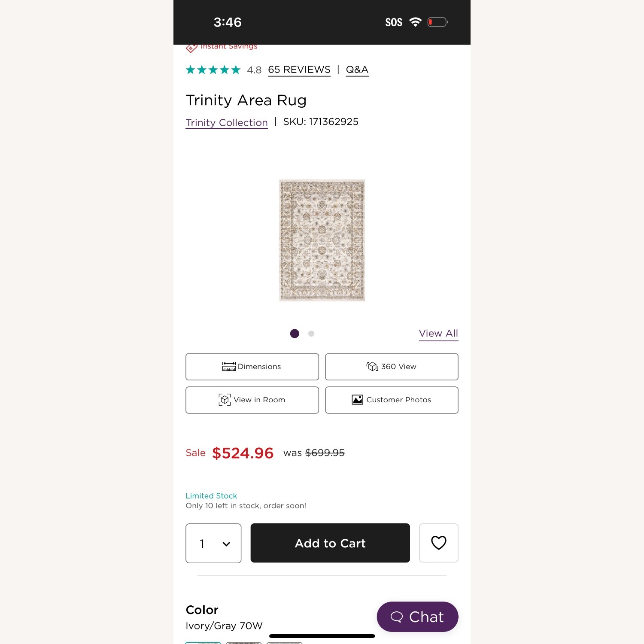Tap the Trinity rug product image
The image size is (644, 644).
tap(322, 240)
